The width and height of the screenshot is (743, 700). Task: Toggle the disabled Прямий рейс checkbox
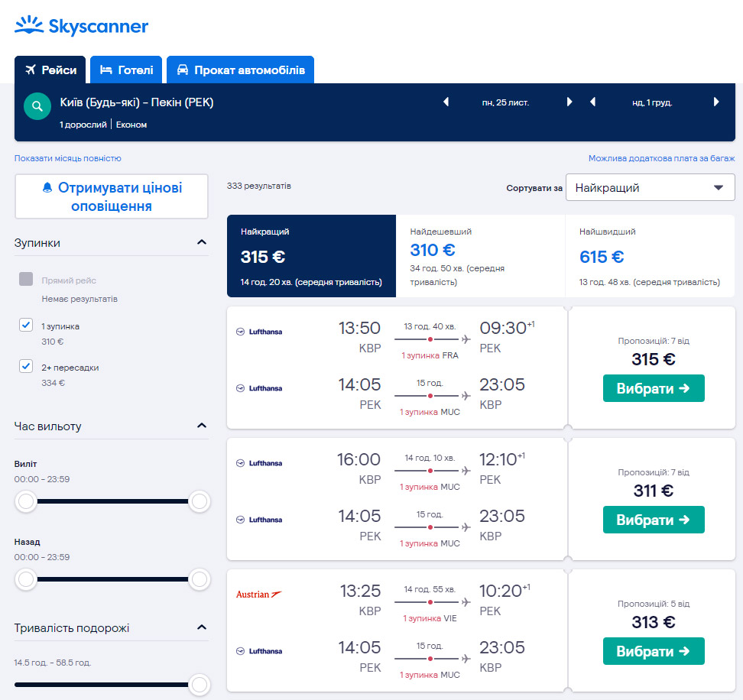[x=26, y=279]
